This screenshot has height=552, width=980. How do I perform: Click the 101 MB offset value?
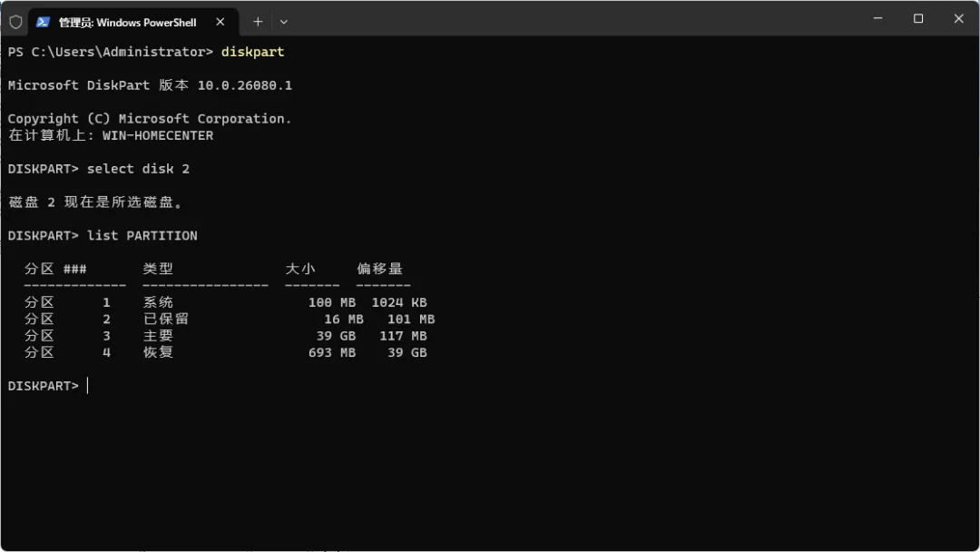tap(411, 320)
